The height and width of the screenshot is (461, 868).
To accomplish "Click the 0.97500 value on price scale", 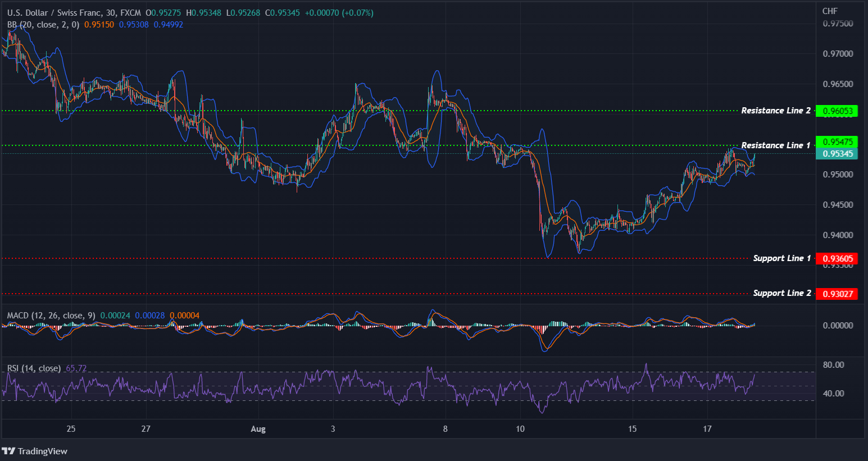I will (x=839, y=23).
